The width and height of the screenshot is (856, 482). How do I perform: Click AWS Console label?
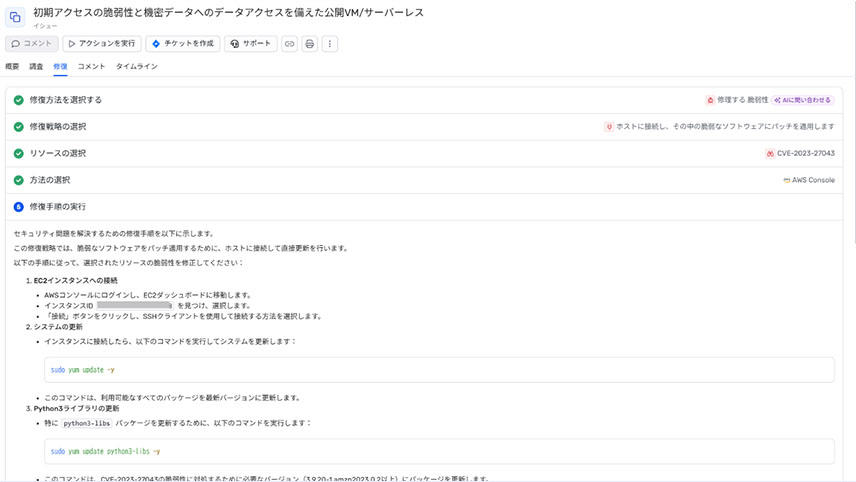pos(813,180)
